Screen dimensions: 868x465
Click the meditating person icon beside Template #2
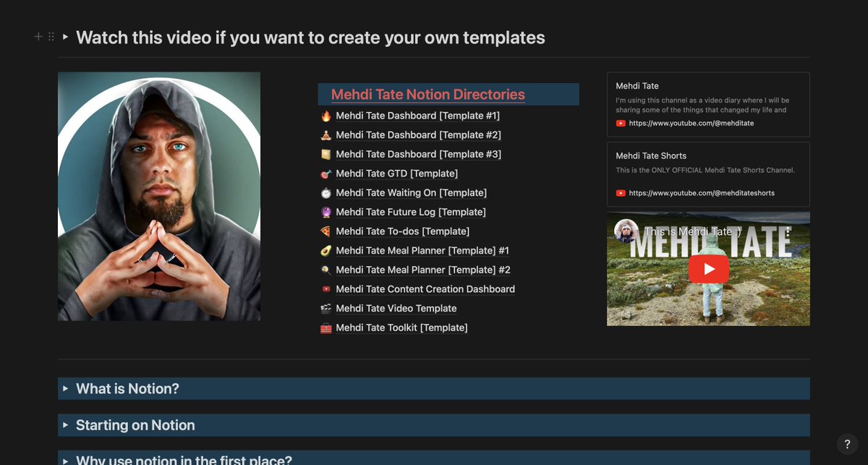[325, 135]
